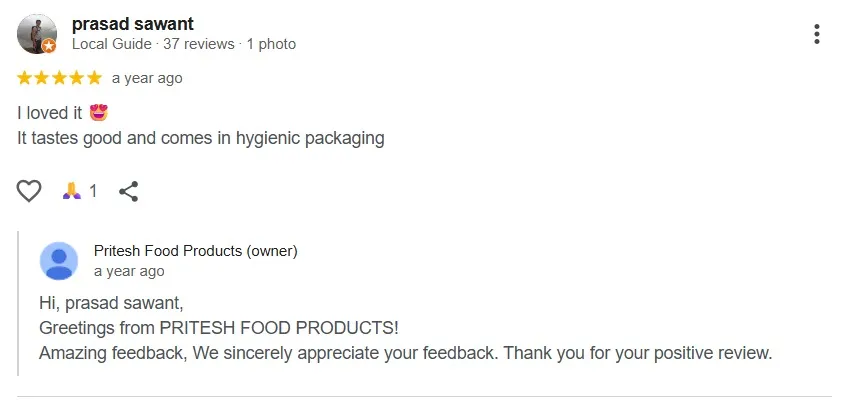Click the blue owner avatar icon
Screen dimensions: 842x408
pos(59,261)
